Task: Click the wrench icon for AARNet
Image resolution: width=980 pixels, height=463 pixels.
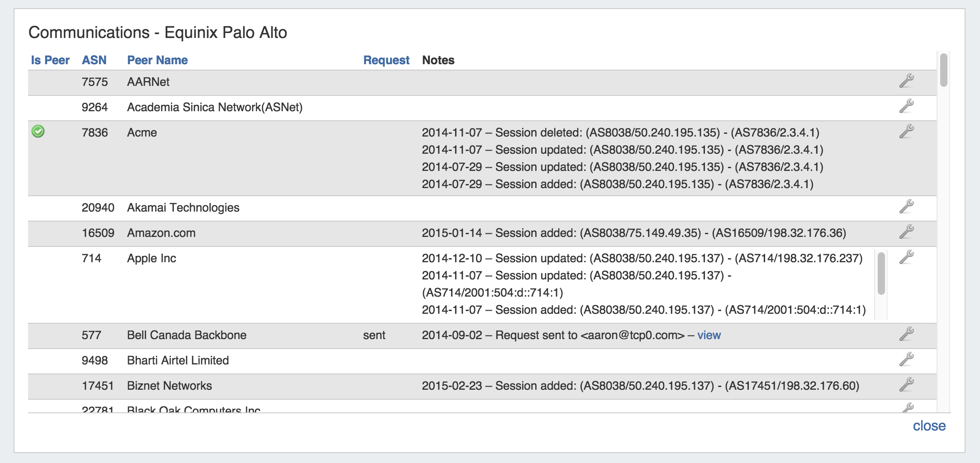Action: (906, 81)
